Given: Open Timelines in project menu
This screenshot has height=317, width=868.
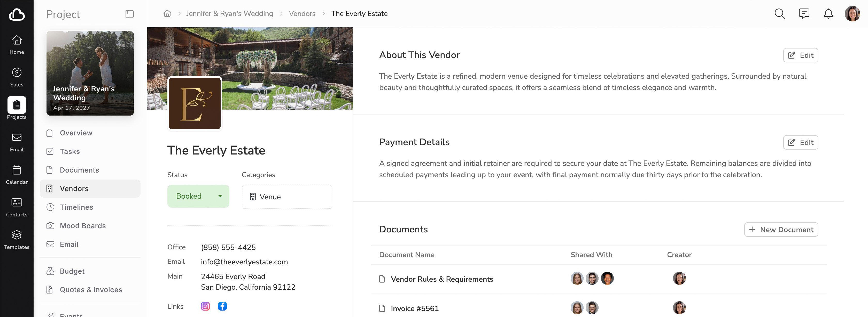Looking at the screenshot, I should click(90, 207).
